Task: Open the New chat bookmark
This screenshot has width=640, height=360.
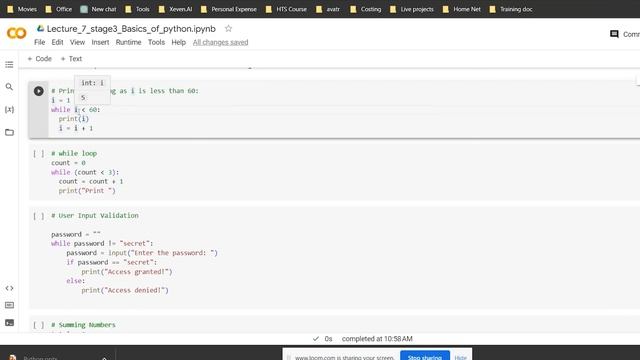Action: pyautogui.click(x=98, y=9)
